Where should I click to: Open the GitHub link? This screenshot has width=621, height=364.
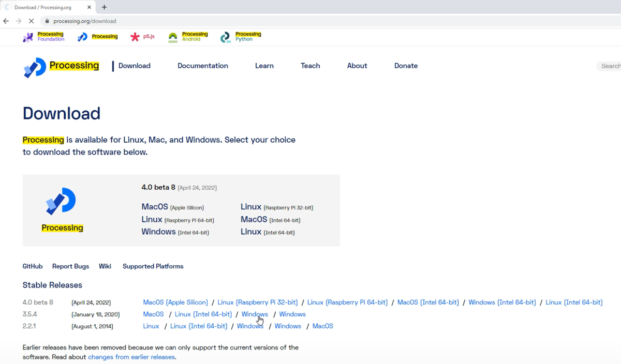tap(33, 266)
